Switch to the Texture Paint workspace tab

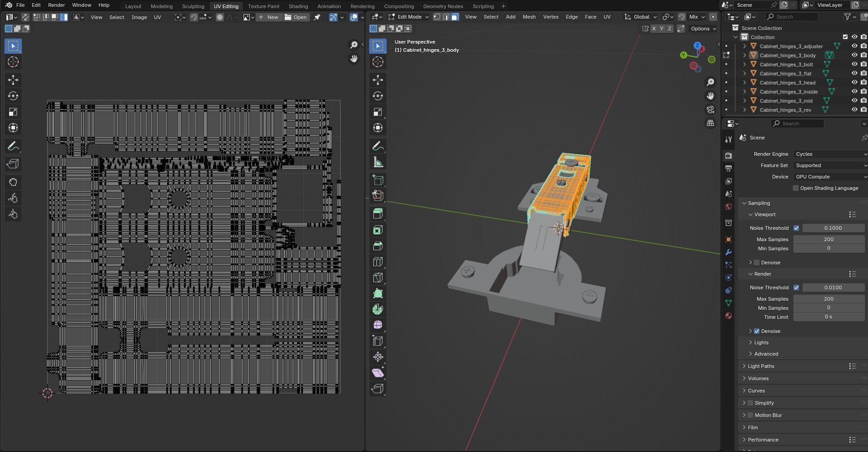point(263,6)
